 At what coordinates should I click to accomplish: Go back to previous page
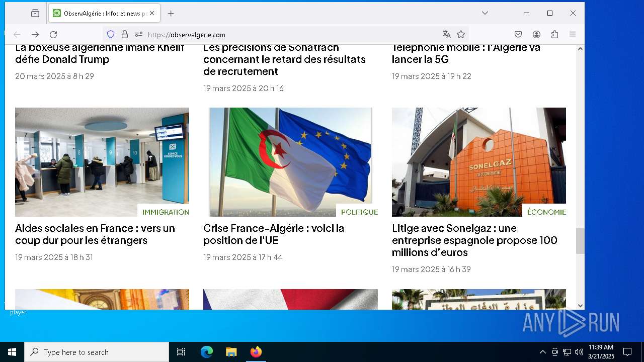coord(17,35)
